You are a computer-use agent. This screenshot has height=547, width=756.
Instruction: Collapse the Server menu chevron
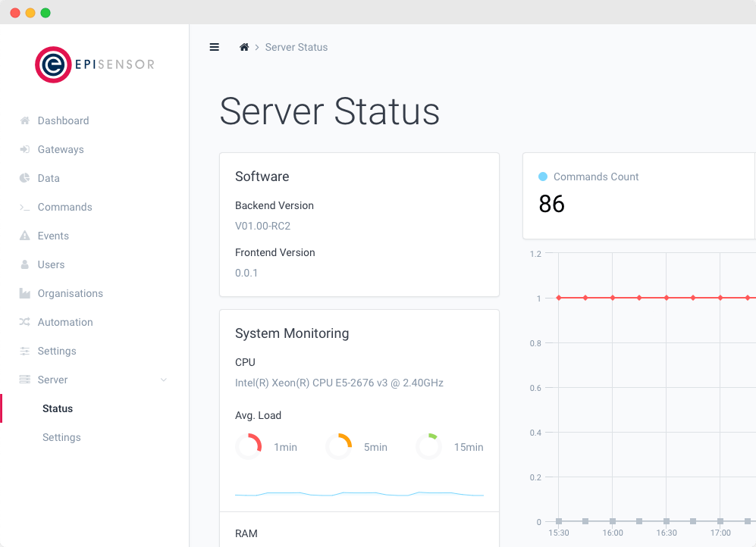tap(164, 380)
